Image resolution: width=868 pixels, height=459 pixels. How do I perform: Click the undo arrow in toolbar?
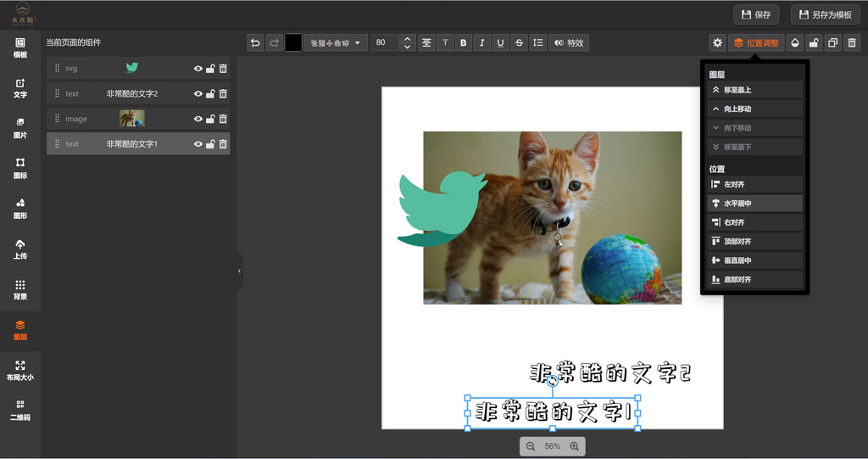point(255,42)
